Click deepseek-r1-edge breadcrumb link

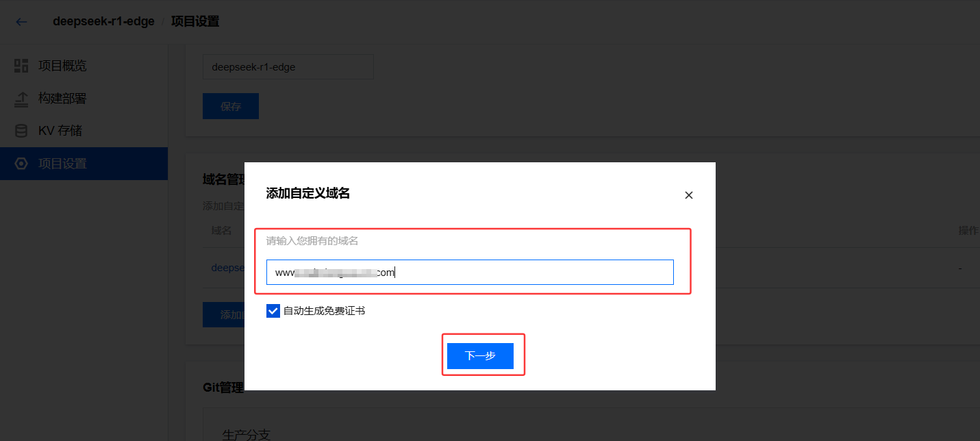click(x=103, y=21)
